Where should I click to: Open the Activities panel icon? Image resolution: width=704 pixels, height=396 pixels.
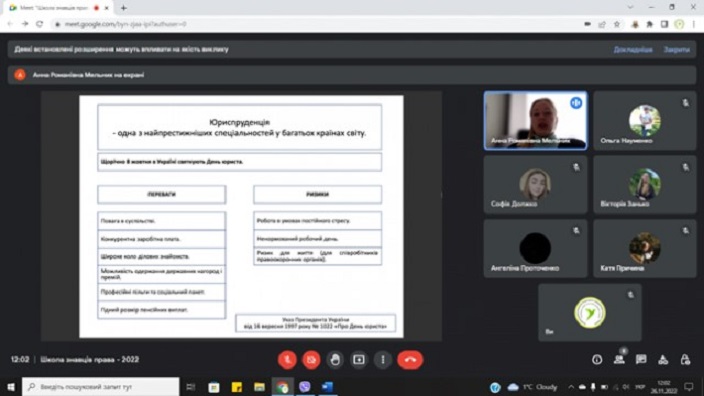(663, 360)
